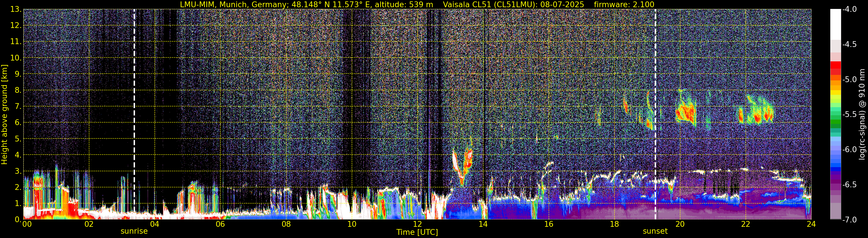Click the 'Time [UTC]' x-axis title
The width and height of the screenshot is (868, 238).
pyautogui.click(x=417, y=232)
